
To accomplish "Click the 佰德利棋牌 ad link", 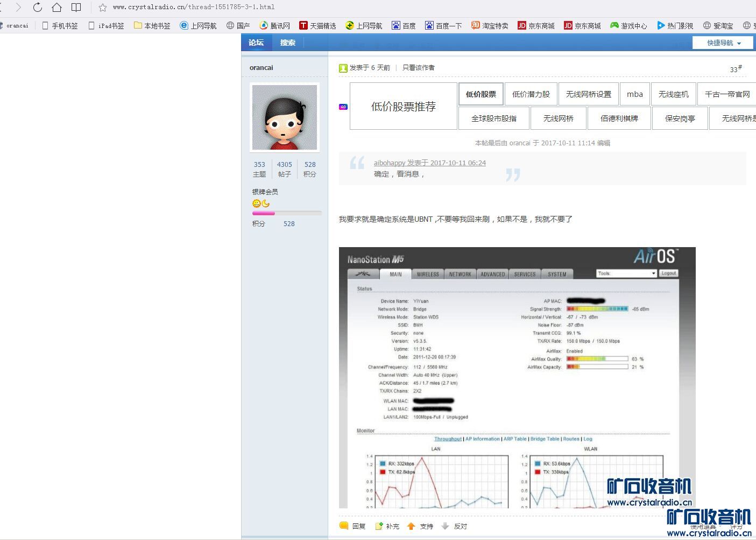I will pos(619,118).
